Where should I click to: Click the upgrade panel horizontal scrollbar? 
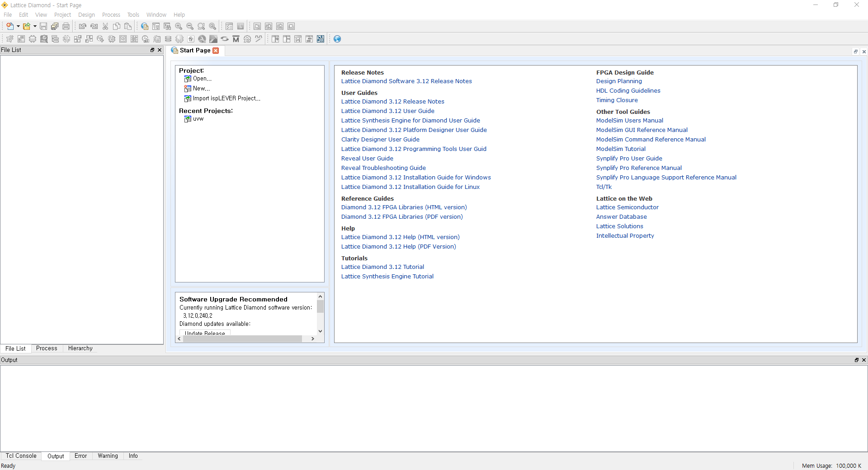(242, 339)
